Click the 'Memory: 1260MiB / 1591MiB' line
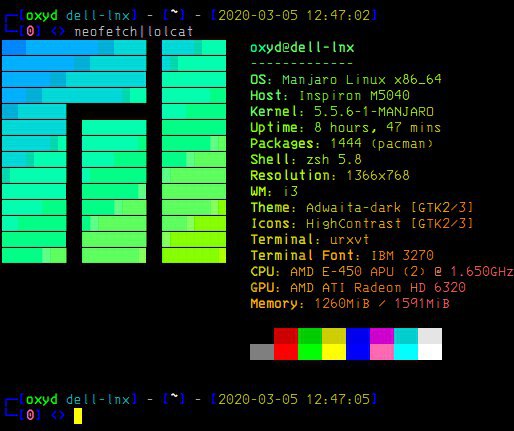The height and width of the screenshot is (431, 514). click(x=350, y=304)
